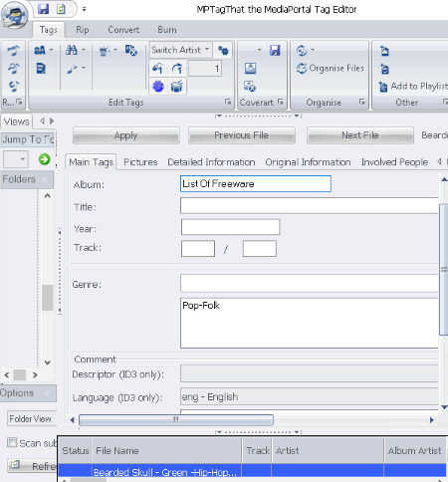The image size is (448, 482).
Task: Open the aA case conversion dropdown arrow
Action: (x=51, y=50)
